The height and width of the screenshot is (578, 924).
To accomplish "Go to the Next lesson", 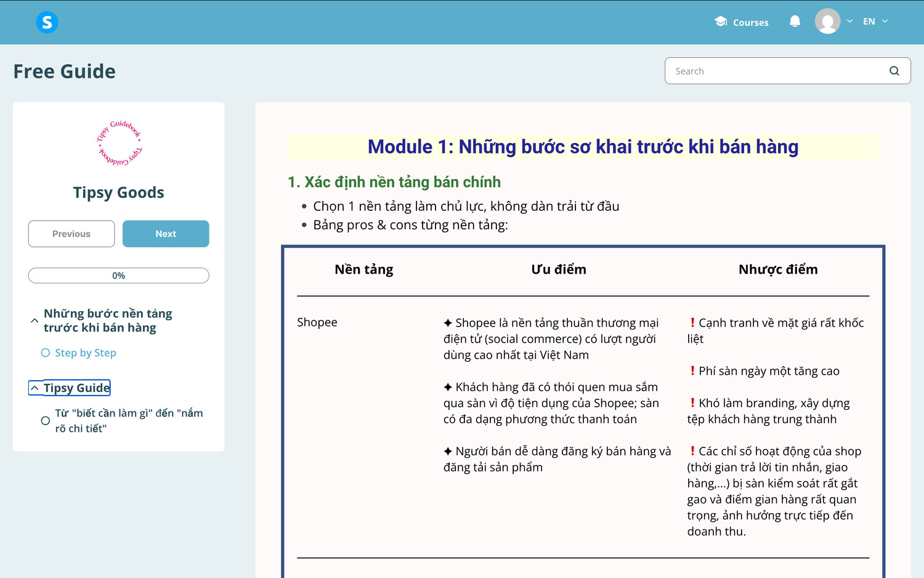I will click(x=166, y=234).
